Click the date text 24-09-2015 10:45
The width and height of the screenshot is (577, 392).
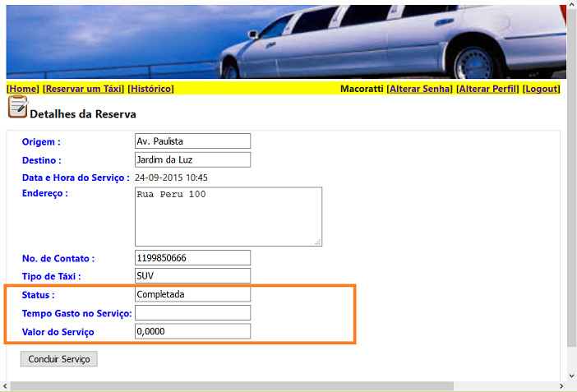171,178
